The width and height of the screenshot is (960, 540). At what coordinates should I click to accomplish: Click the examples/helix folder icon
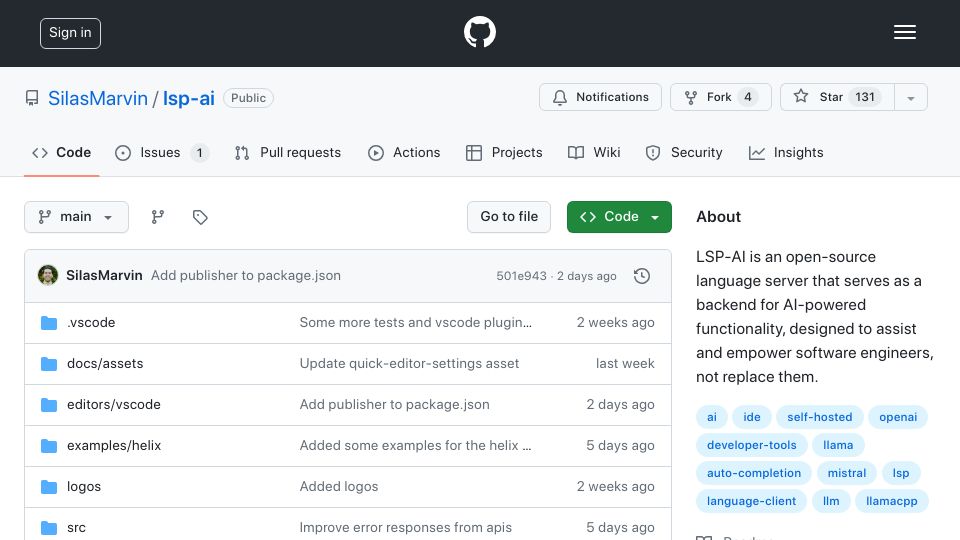[x=49, y=446]
